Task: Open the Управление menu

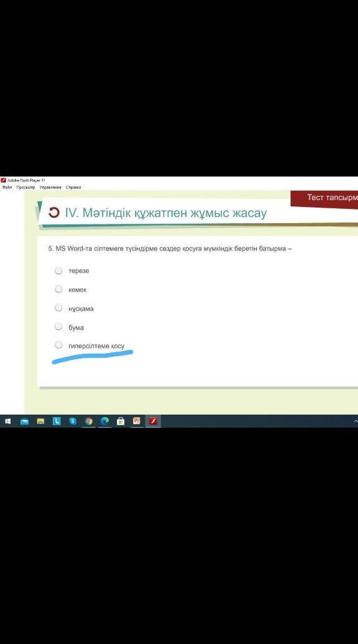Action: (x=50, y=187)
